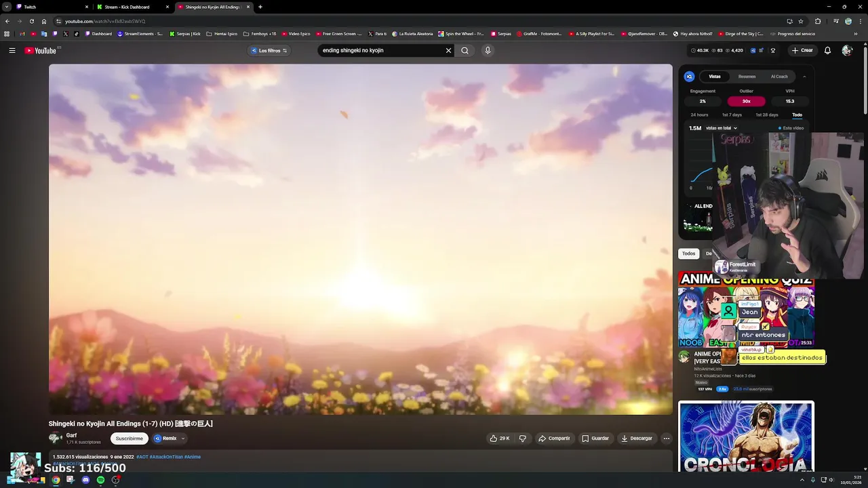The image size is (868, 488).
Task: Open the Dashboard bookmark
Action: pos(98,33)
